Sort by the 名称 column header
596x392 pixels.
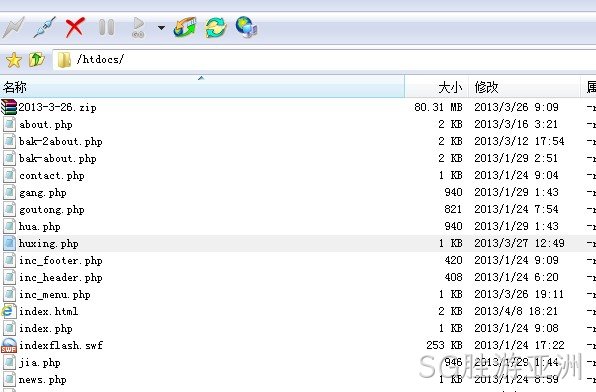tap(202, 87)
